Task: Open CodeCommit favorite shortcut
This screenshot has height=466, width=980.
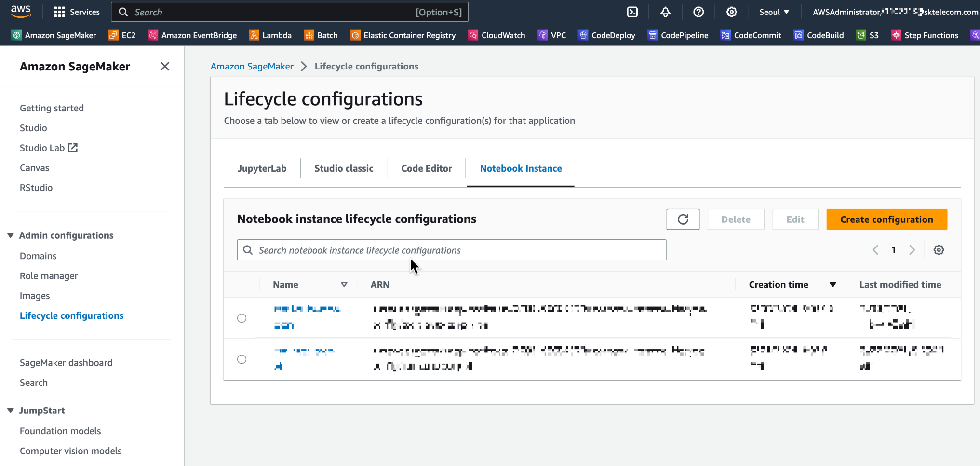Action: point(751,35)
